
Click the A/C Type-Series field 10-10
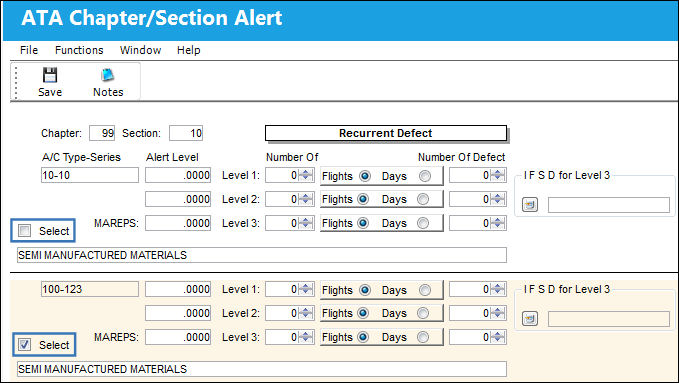[x=90, y=175]
